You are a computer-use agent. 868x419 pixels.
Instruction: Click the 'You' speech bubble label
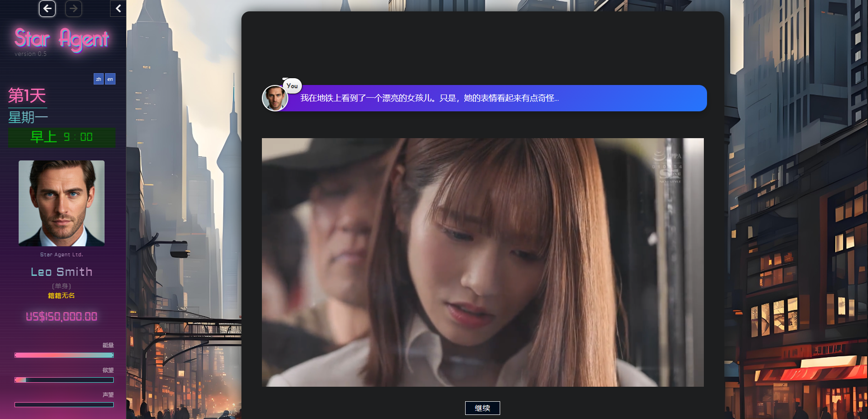(292, 86)
